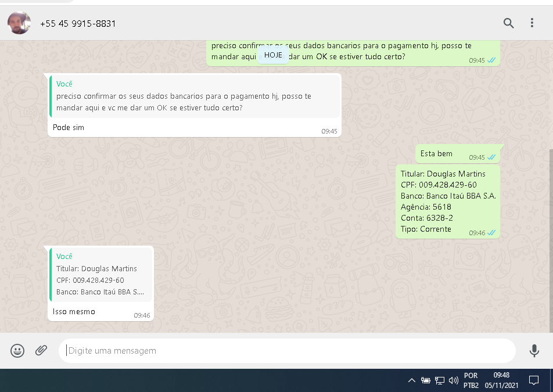553x392 pixels.
Task: Click the paperclip attach icon
Action: tap(41, 350)
